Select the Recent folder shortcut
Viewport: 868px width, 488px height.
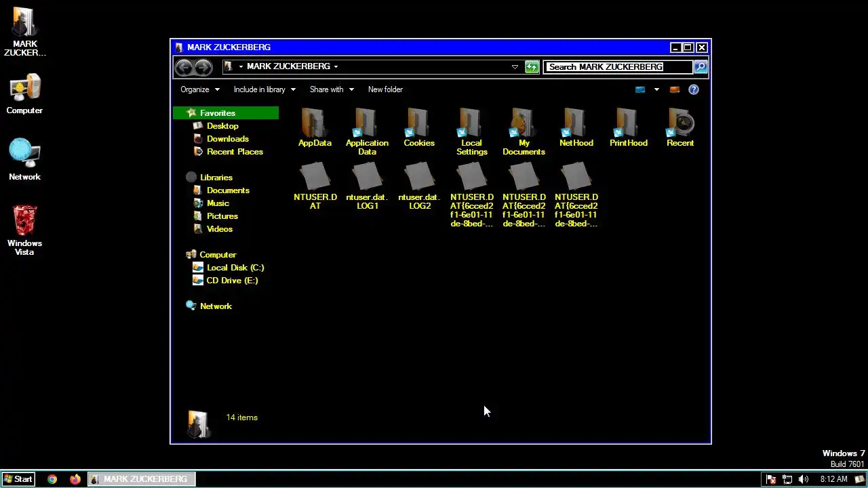point(680,127)
